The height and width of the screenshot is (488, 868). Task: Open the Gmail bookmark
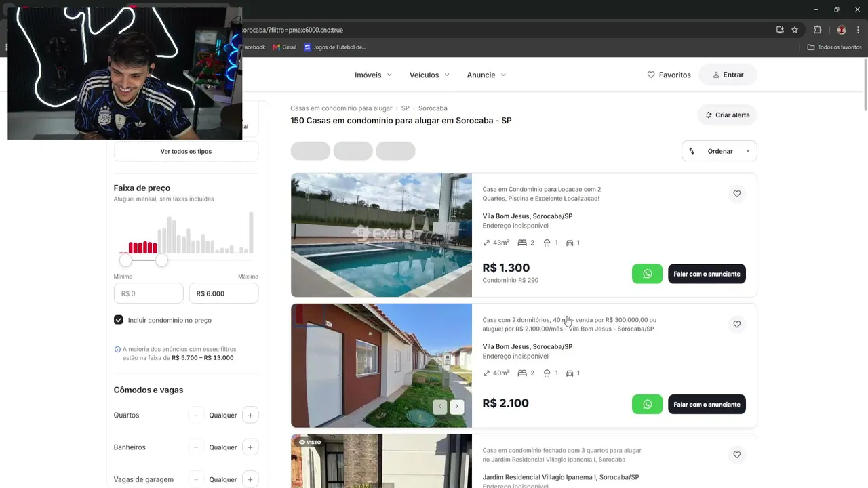[285, 47]
